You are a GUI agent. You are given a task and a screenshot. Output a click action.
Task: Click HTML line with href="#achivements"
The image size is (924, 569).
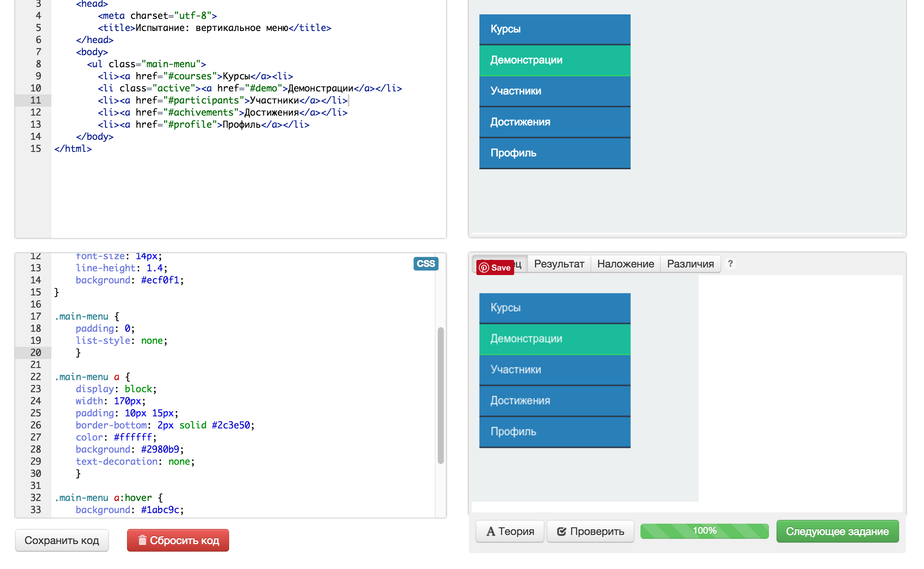[223, 112]
